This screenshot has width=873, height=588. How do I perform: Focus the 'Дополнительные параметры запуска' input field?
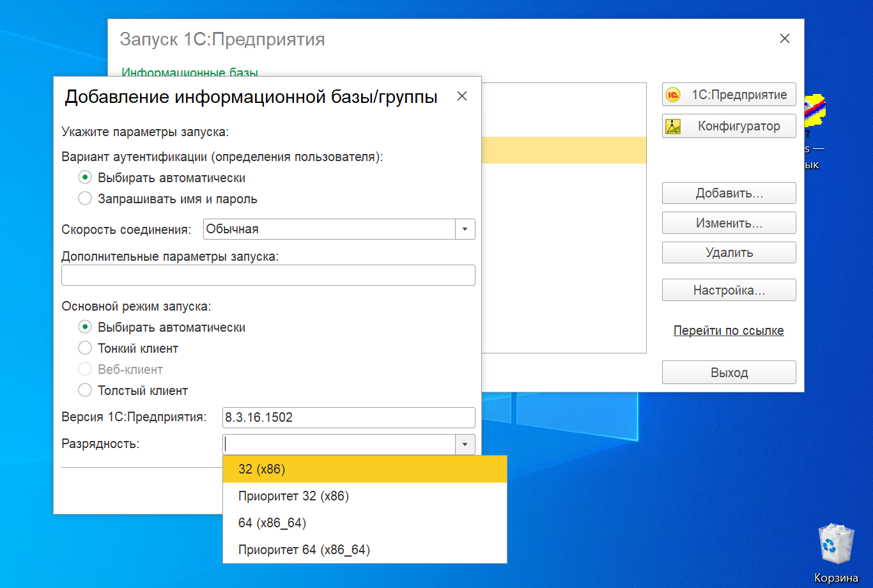[x=268, y=275]
